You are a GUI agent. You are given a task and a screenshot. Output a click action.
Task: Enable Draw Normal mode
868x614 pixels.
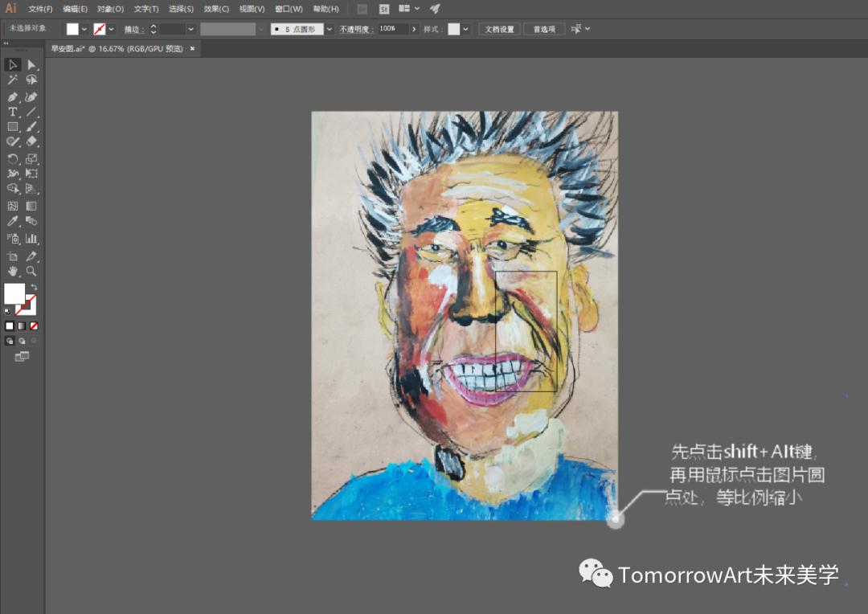coord(10,341)
